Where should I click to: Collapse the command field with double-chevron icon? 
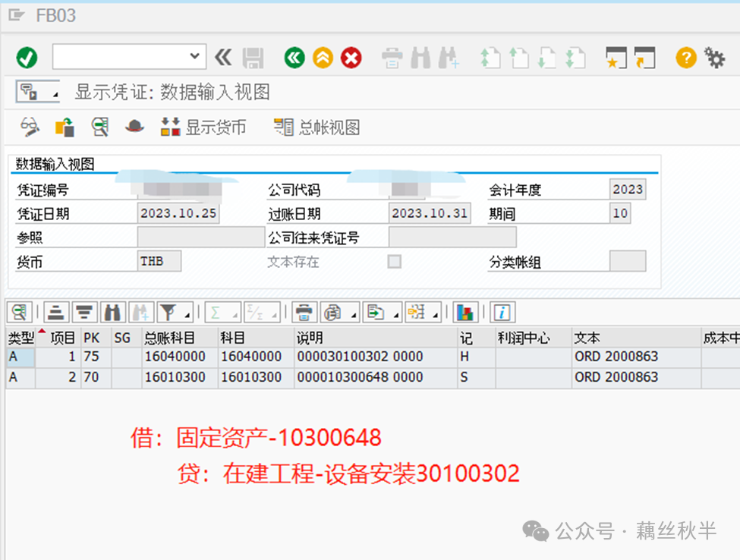[223, 57]
